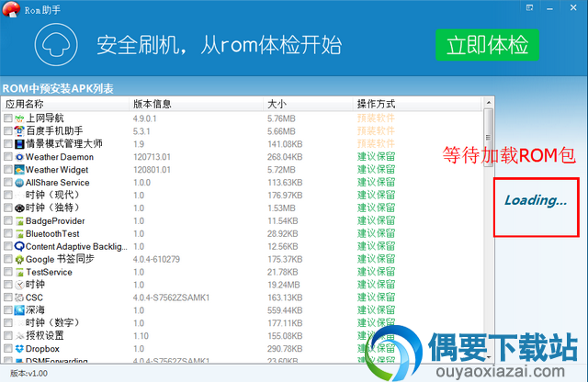Click the AllShare Service app icon
588x382 pixels.
click(x=19, y=183)
